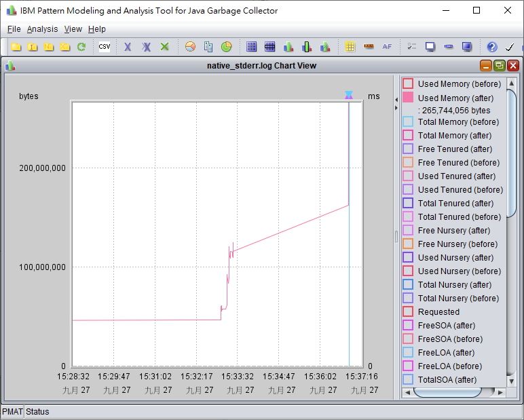Select the FreeSOA (after) legend entry
The width and height of the screenshot is (524, 420).
[447, 325]
